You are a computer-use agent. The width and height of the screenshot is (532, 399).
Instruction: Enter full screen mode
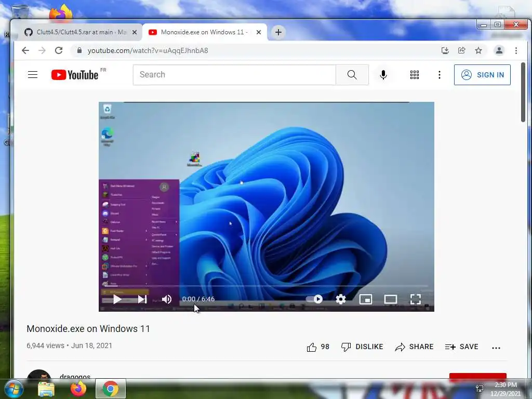tap(415, 299)
